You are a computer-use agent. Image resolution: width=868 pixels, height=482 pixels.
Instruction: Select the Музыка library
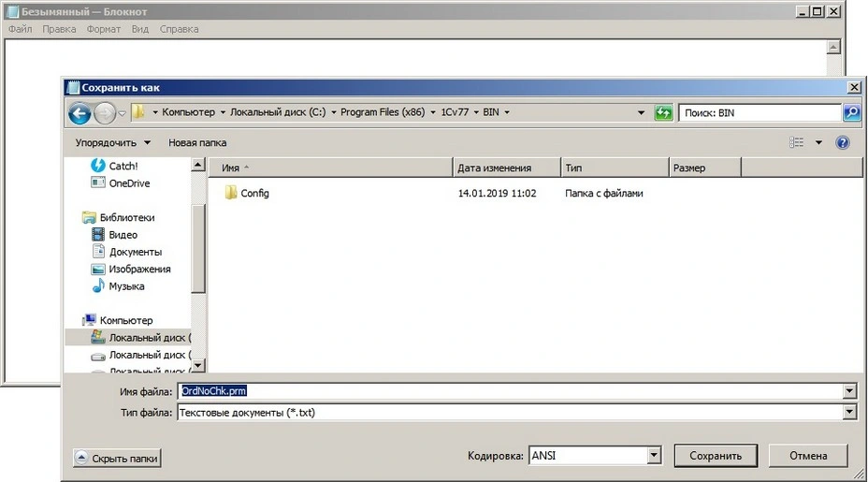tap(126, 286)
